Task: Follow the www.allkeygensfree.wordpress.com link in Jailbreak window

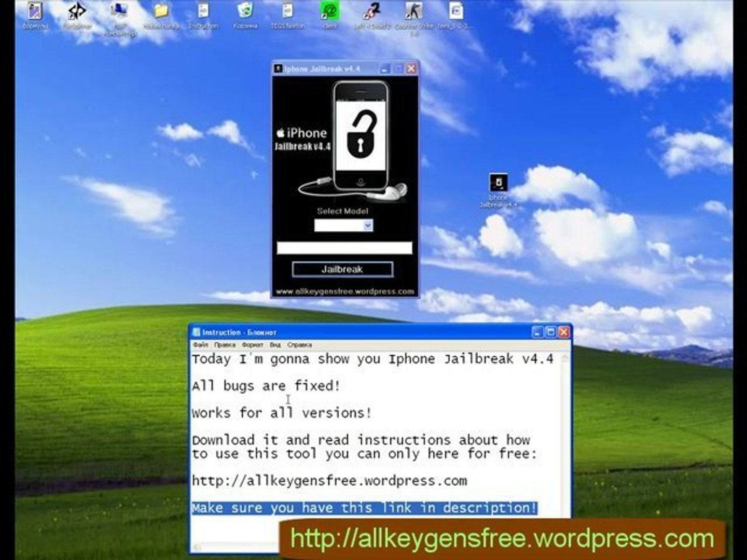Action: [x=345, y=291]
